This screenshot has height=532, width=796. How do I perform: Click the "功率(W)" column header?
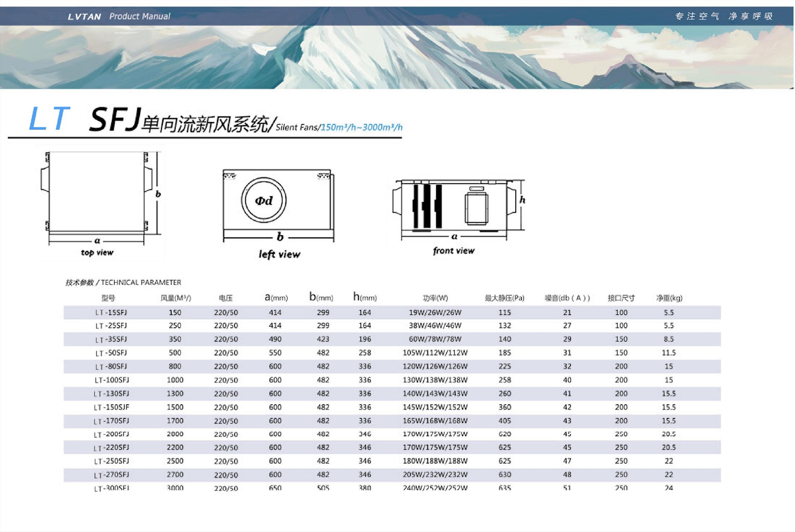tap(435, 298)
